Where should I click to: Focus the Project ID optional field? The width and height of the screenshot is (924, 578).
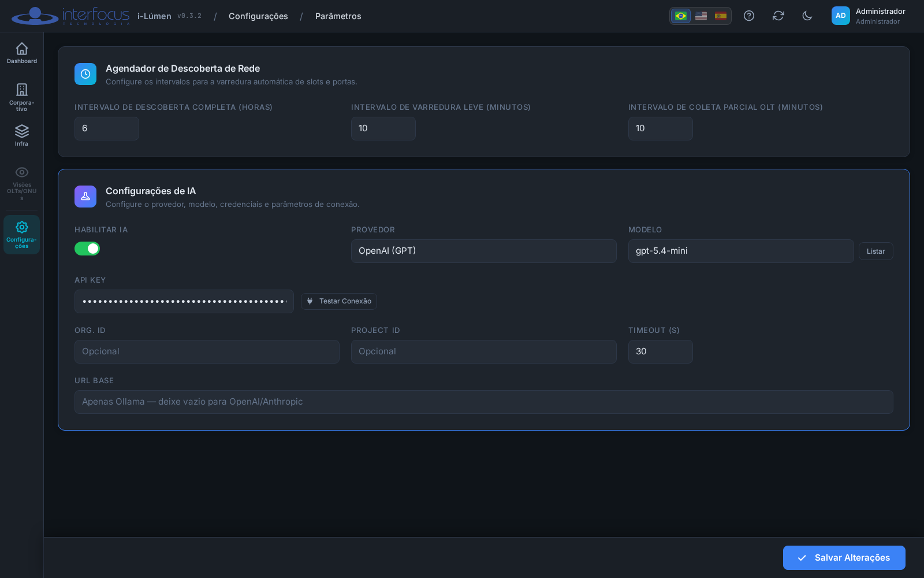point(484,351)
